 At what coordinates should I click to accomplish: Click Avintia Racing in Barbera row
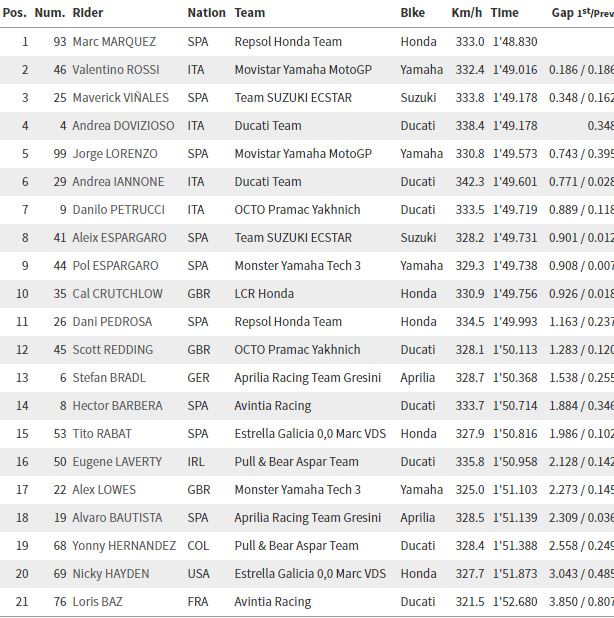coord(273,406)
